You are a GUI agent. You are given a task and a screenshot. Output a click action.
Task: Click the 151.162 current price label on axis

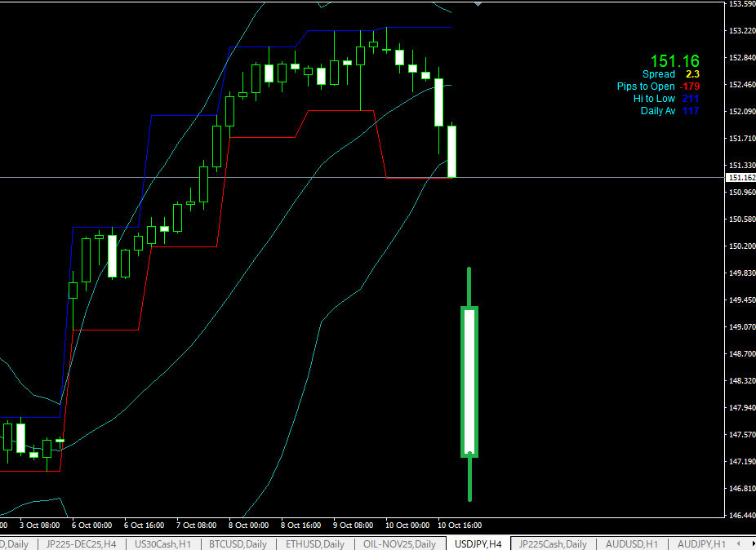[x=740, y=177]
